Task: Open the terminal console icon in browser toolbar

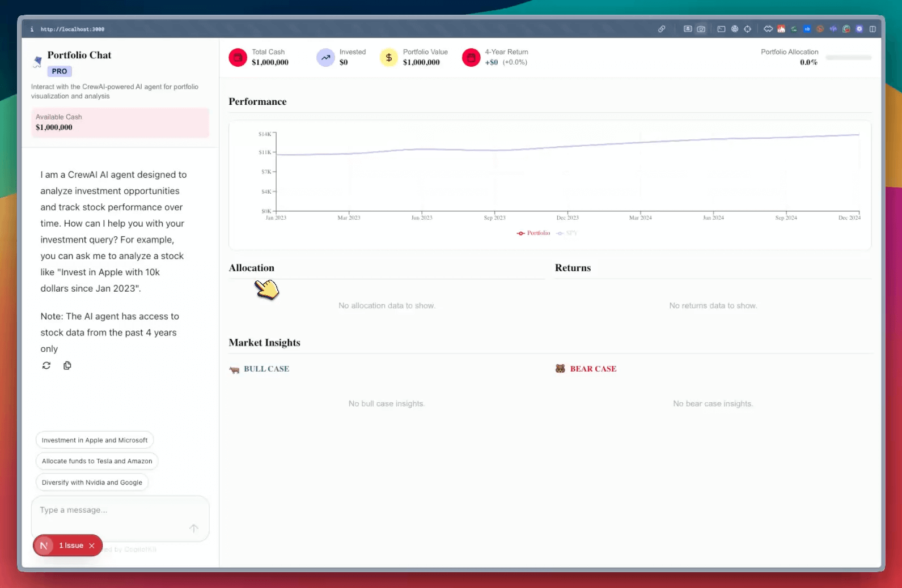Action: point(721,29)
